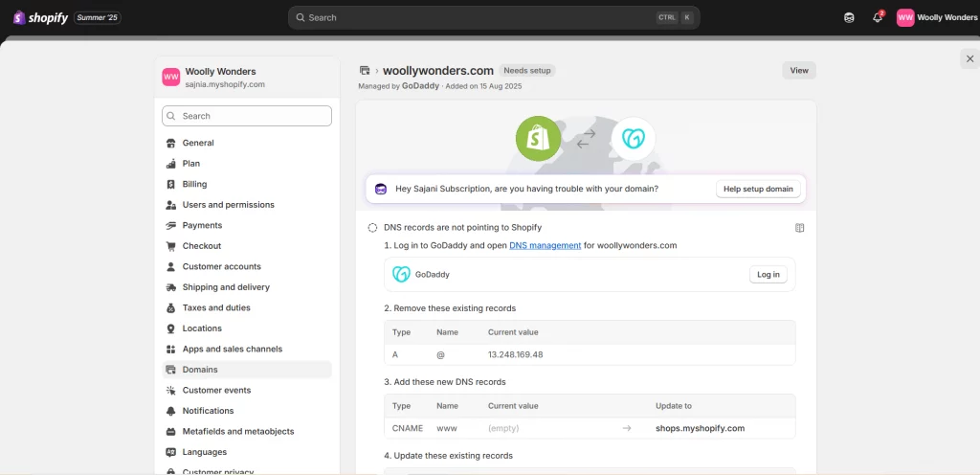This screenshot has width=980, height=475.
Task: Click the top Search bar
Action: (494, 17)
